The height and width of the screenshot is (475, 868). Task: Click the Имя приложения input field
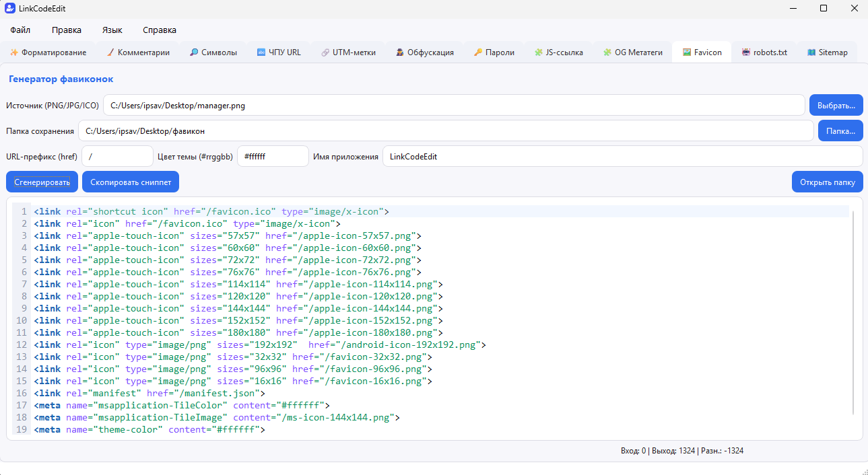[x=622, y=157]
